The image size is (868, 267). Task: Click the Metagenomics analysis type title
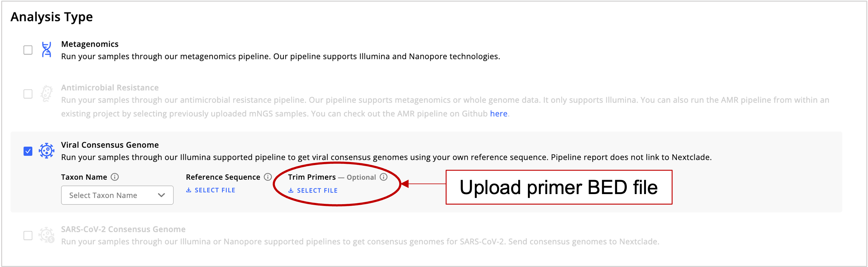90,44
